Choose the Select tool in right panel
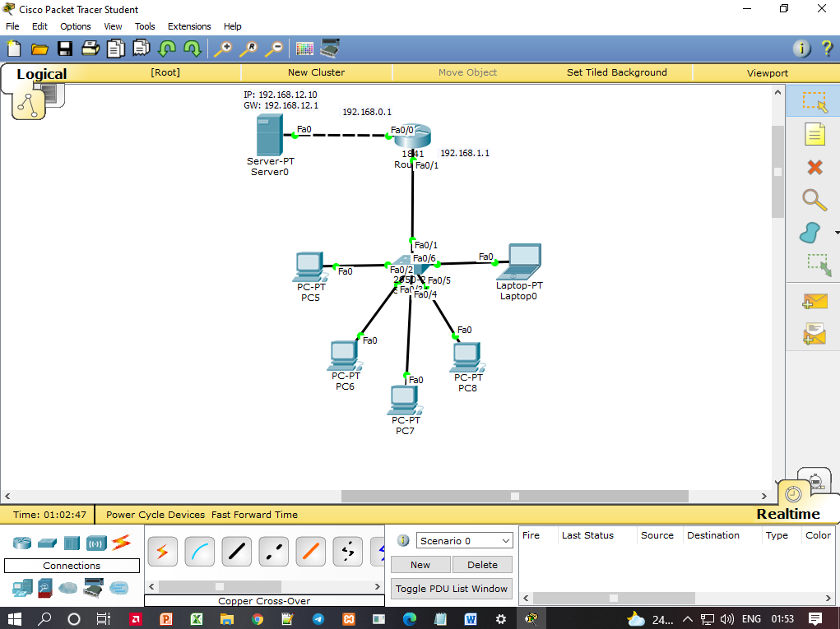The image size is (840, 629). click(814, 101)
